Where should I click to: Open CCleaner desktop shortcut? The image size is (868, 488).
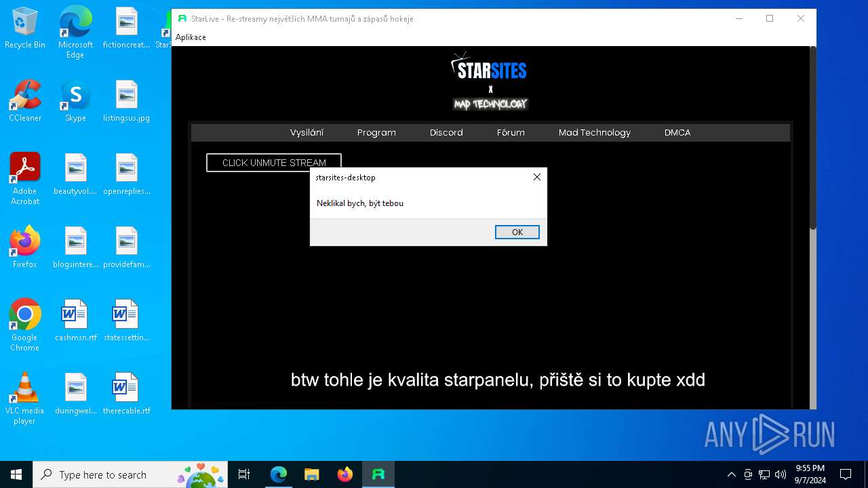tap(25, 102)
